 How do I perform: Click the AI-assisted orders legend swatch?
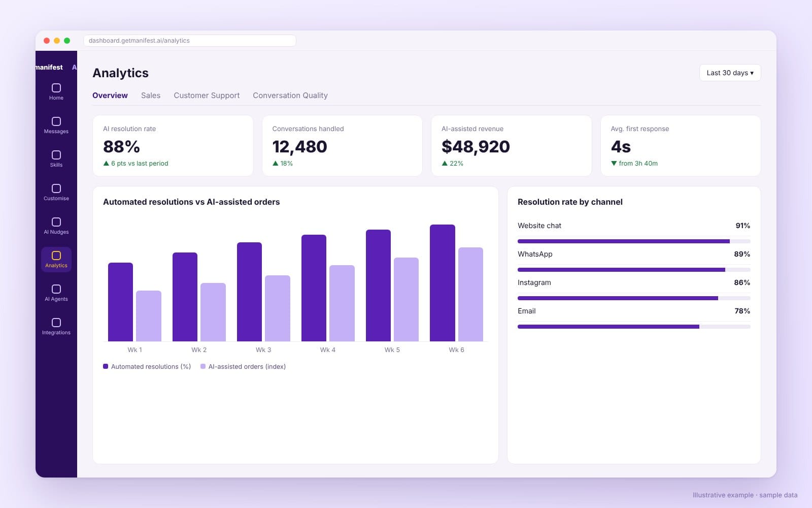(203, 366)
